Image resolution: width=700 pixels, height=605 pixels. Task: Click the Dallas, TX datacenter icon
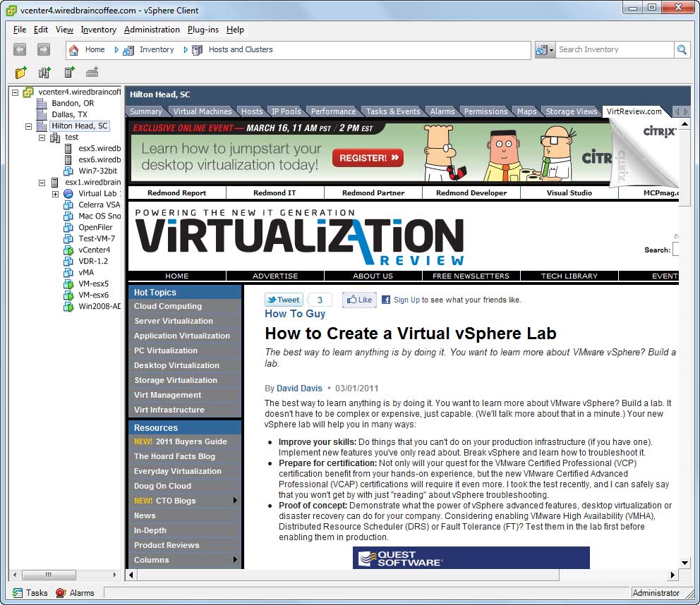pos(42,115)
